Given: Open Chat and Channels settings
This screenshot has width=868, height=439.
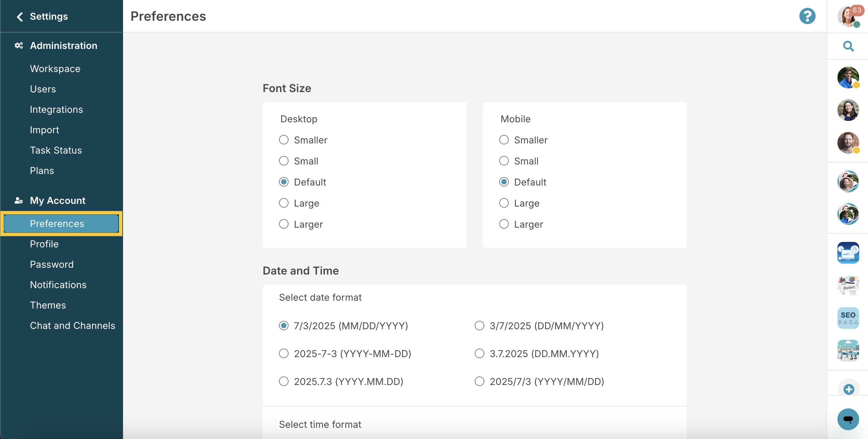Looking at the screenshot, I should tap(72, 325).
